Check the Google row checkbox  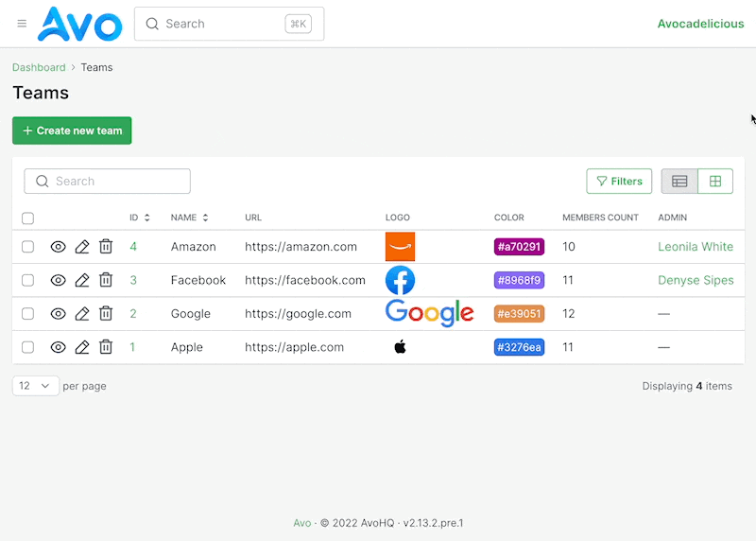point(28,314)
